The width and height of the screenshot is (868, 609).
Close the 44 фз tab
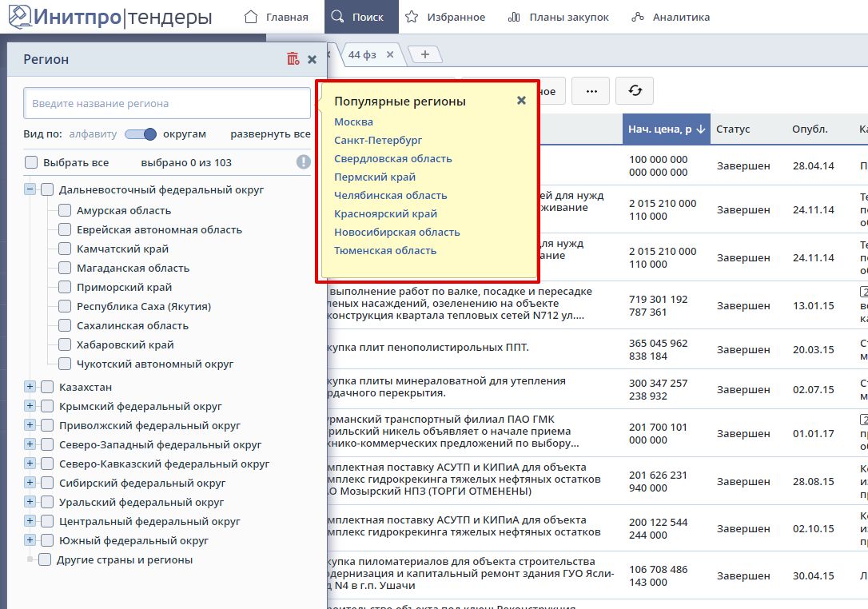pos(390,54)
